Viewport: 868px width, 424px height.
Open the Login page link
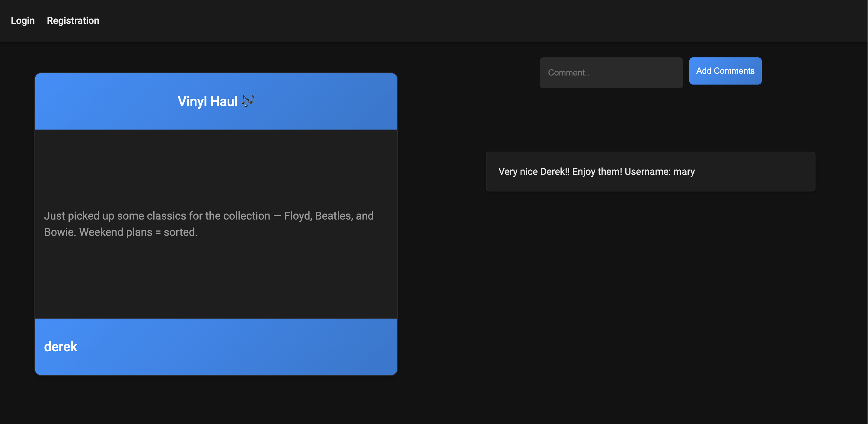point(23,21)
